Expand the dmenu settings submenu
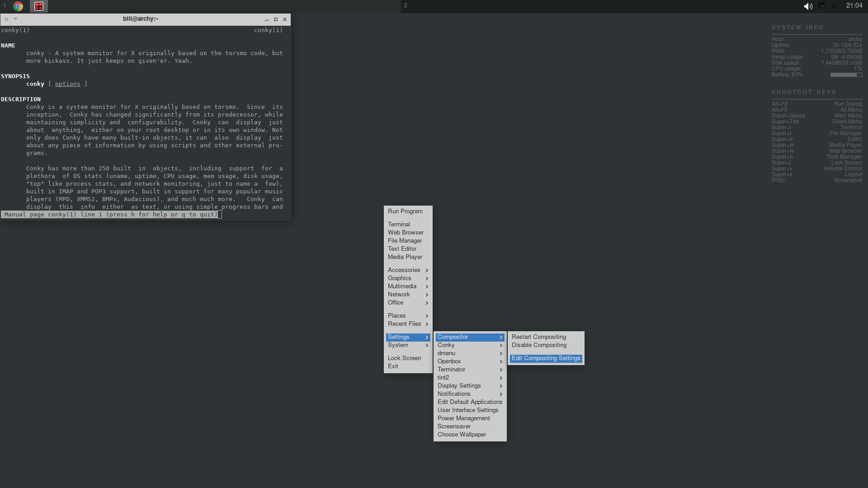868x488 pixels. pos(470,353)
